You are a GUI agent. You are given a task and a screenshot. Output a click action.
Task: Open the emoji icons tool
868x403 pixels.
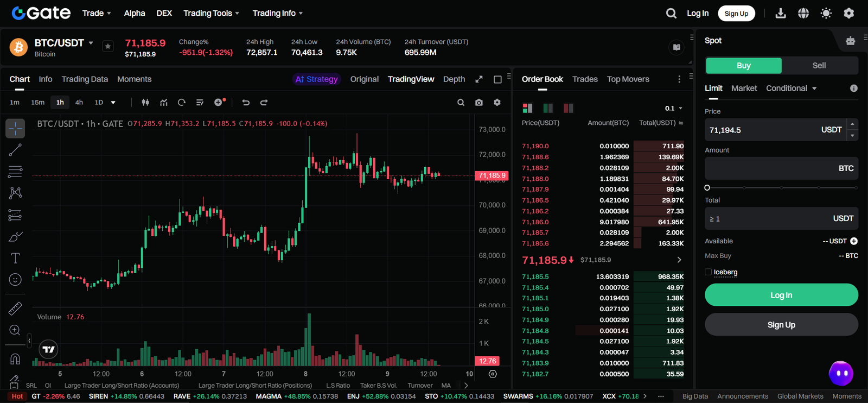click(x=15, y=280)
